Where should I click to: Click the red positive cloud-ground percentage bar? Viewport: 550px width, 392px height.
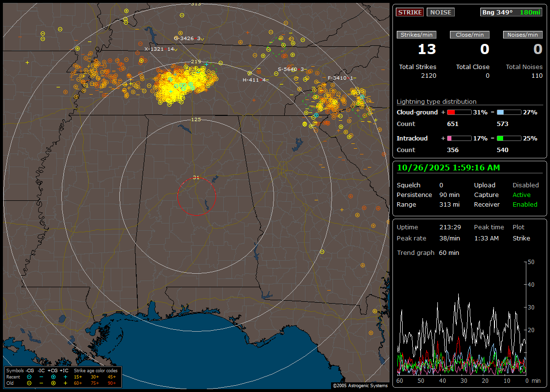[x=459, y=112]
